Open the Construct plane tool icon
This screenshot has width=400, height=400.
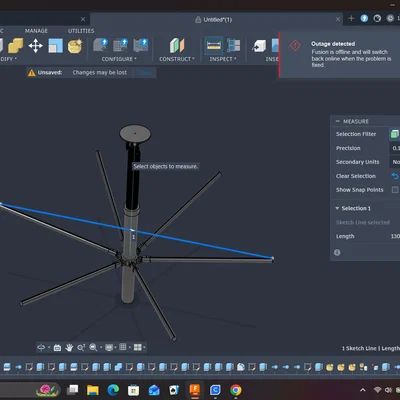click(x=177, y=46)
